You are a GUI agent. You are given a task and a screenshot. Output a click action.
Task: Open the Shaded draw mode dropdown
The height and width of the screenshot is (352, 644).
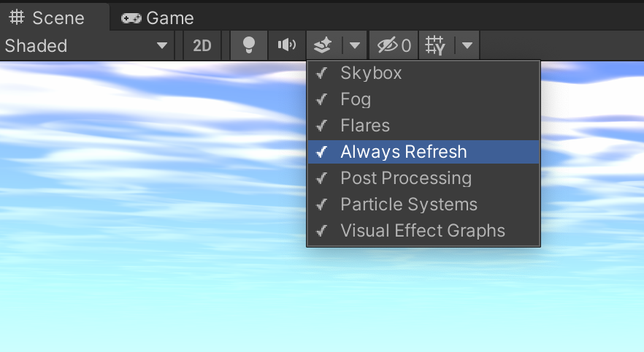point(86,46)
